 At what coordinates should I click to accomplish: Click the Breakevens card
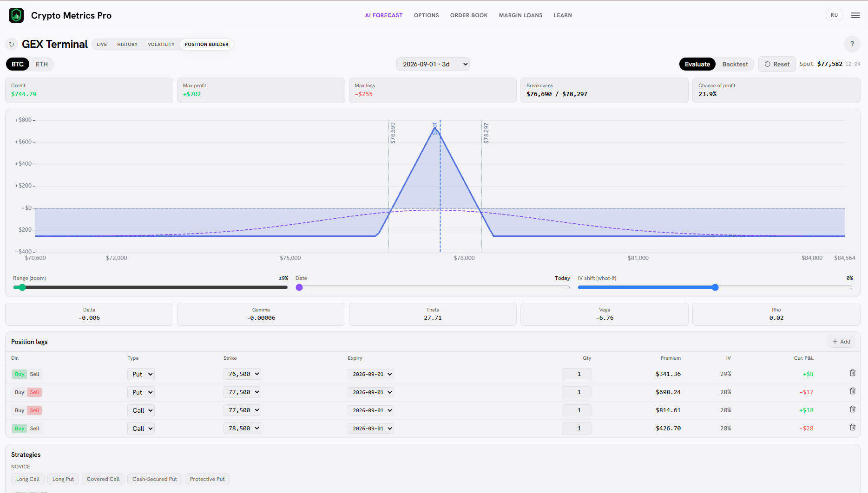[604, 90]
